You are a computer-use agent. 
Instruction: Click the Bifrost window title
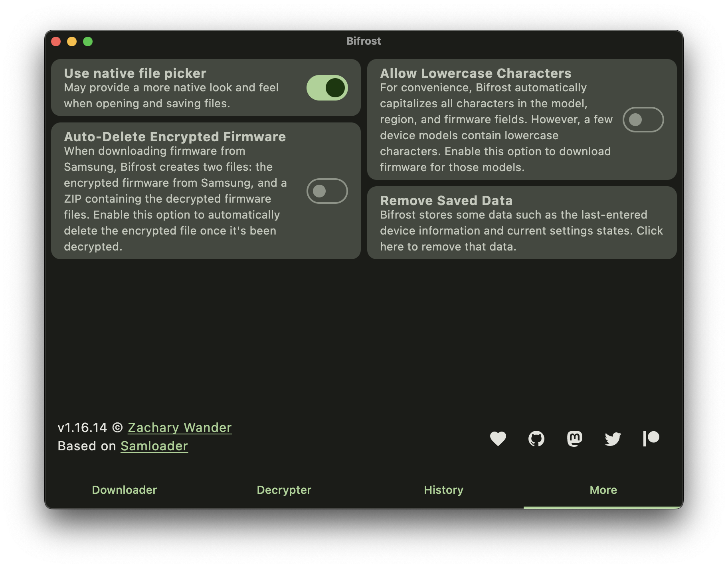tap(364, 41)
